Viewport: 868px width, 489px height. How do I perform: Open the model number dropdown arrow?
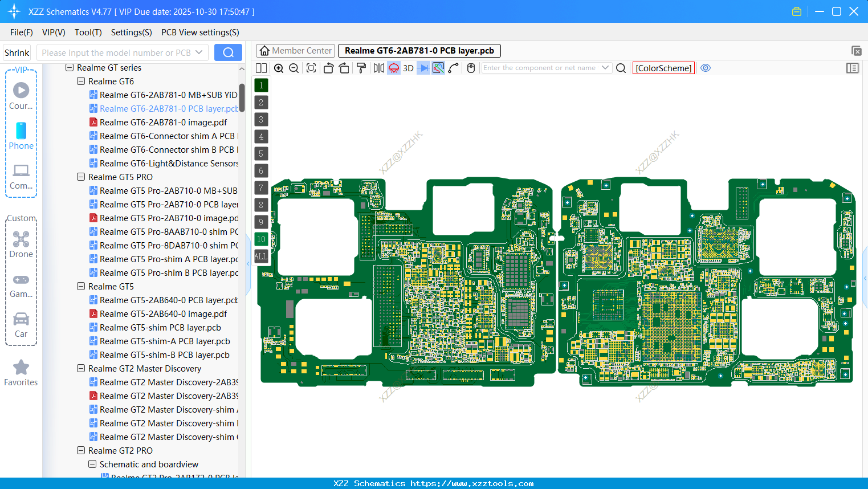(x=199, y=52)
